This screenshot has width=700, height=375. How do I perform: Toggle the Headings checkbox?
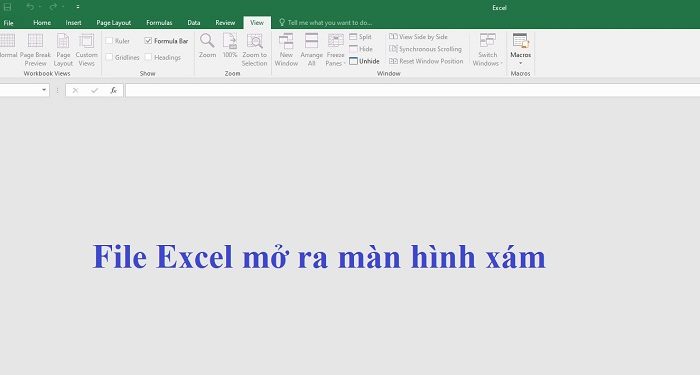point(148,57)
